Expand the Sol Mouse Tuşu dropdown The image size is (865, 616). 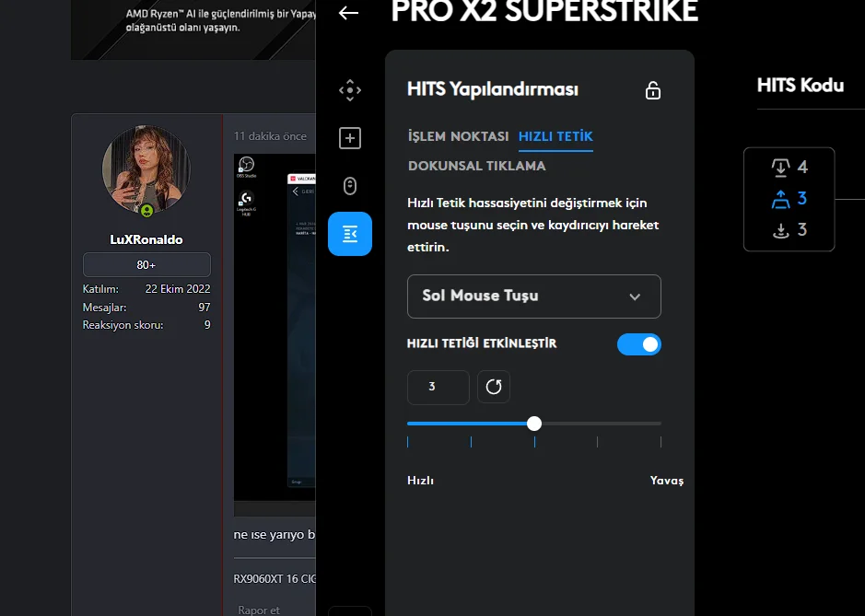(x=534, y=296)
